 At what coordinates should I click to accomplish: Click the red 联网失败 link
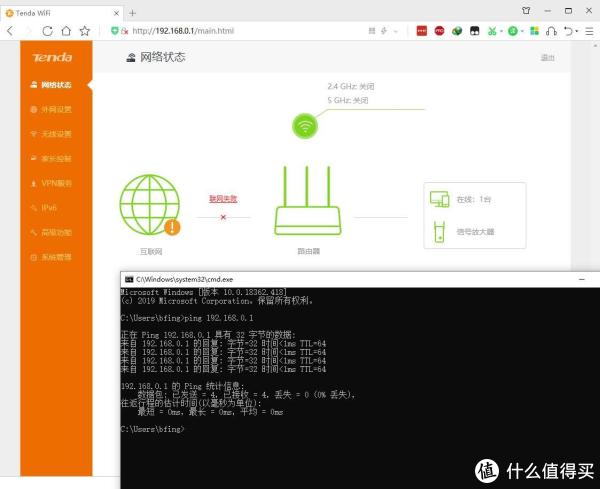(223, 199)
